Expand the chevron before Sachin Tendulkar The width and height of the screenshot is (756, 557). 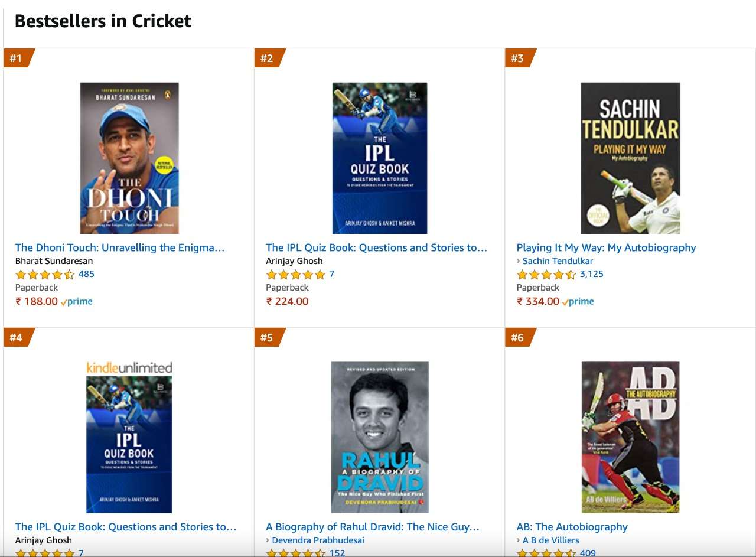519,260
